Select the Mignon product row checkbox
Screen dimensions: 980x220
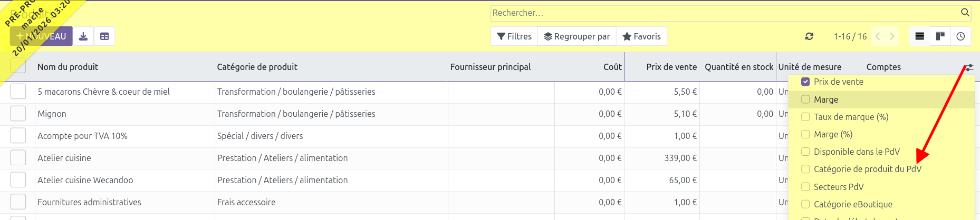(18, 114)
